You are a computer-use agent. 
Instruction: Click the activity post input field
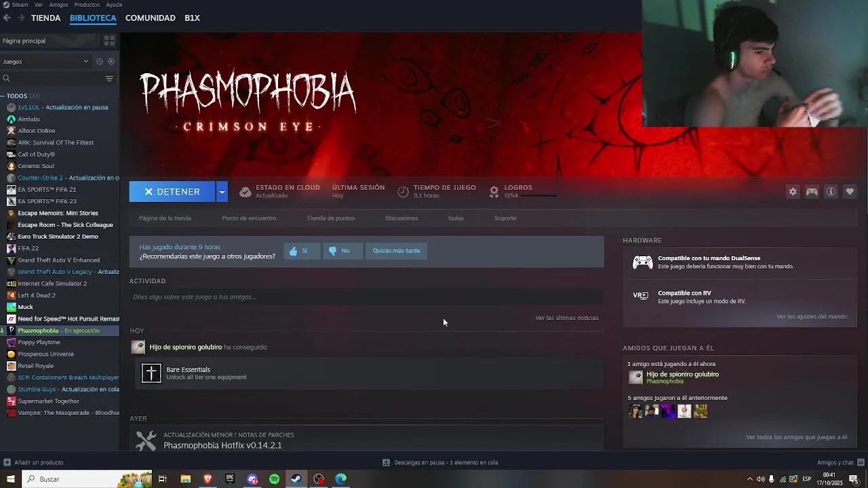(366, 297)
